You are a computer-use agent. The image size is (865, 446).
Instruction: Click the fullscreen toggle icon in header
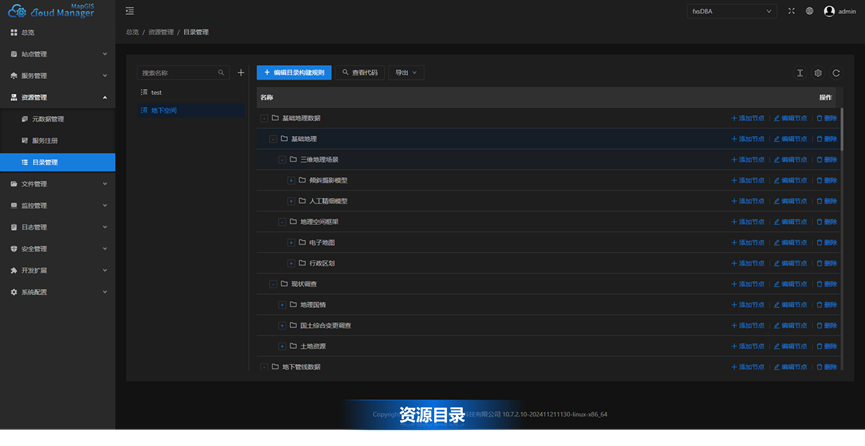coord(792,11)
